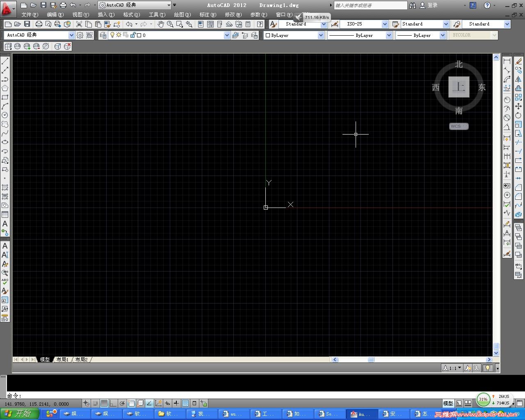The height and width of the screenshot is (420, 525).
Task: Click the 北 direction on ViewCube compass
Action: tap(459, 64)
